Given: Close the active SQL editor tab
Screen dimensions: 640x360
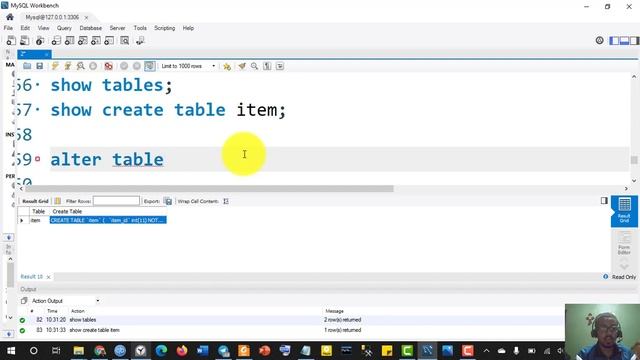Looking at the screenshot, I should click(x=47, y=54).
